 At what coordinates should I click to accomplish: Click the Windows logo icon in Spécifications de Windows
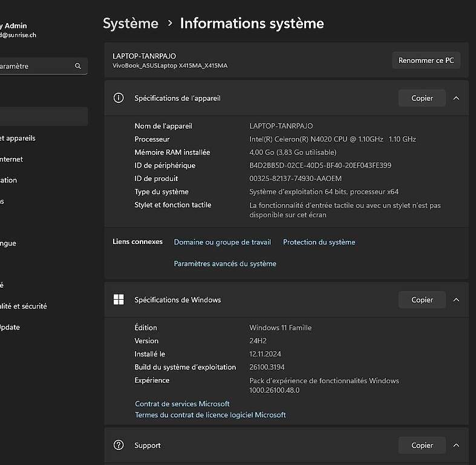pyautogui.click(x=119, y=299)
